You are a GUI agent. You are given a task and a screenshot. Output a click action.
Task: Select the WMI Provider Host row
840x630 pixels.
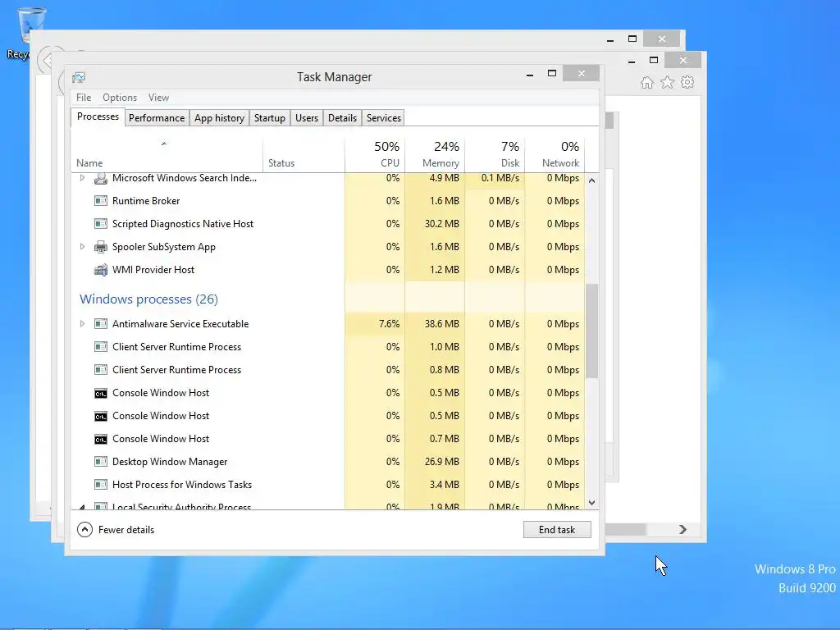point(328,270)
